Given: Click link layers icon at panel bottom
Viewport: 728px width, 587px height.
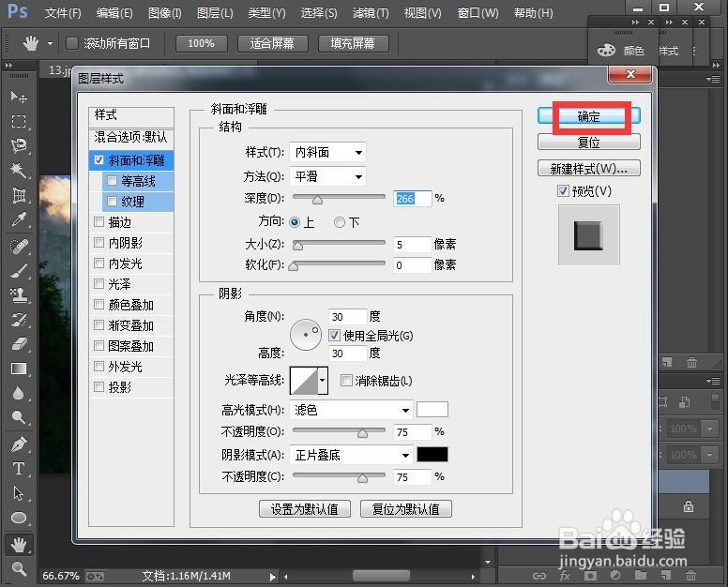Looking at the screenshot, I should click(539, 576).
